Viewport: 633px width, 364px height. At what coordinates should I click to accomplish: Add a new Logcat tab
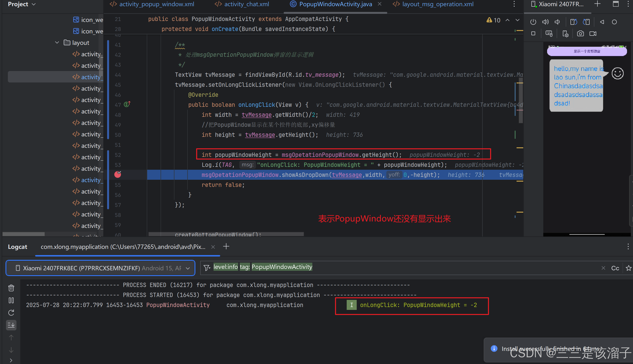(226, 246)
